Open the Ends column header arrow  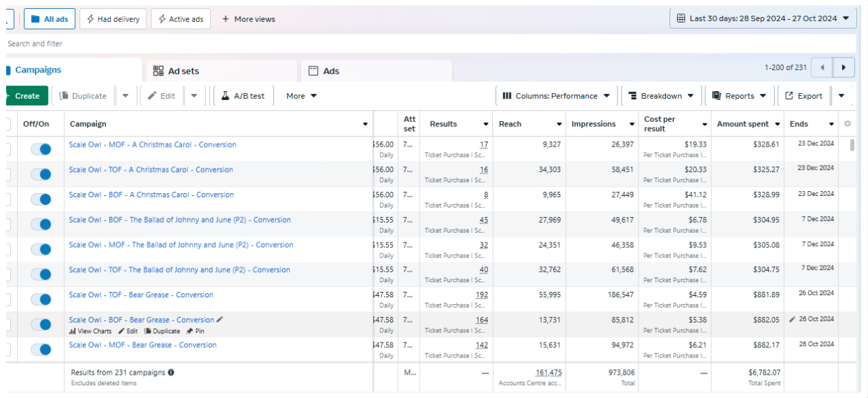click(832, 124)
